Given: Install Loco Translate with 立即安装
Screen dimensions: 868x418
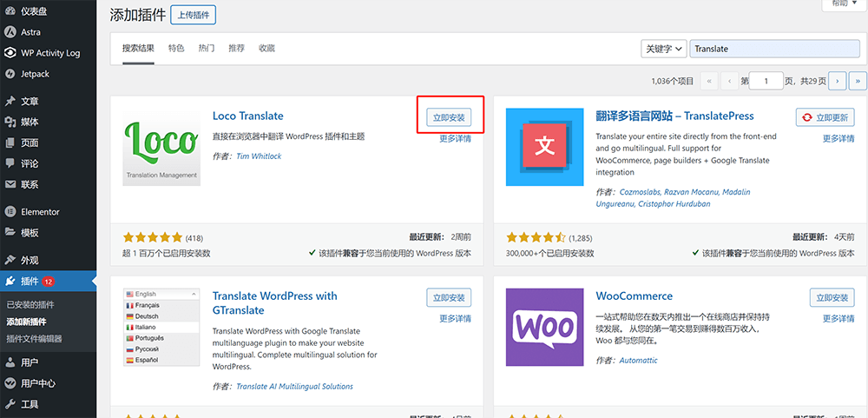Looking at the screenshot, I should click(449, 117).
